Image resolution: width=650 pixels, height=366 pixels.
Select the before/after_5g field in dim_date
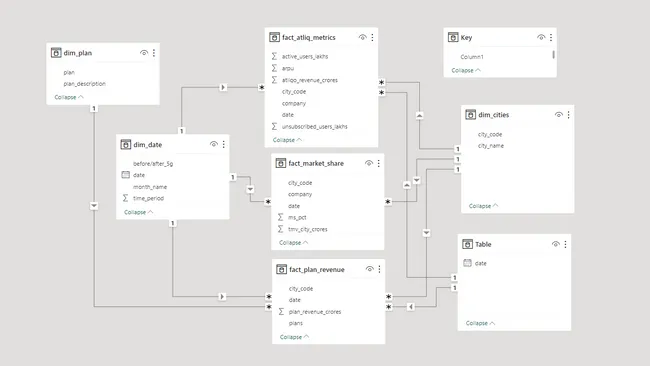pos(153,164)
